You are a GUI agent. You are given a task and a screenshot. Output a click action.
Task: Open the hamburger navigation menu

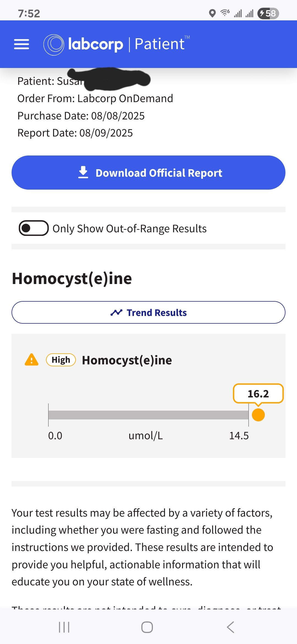tap(21, 44)
